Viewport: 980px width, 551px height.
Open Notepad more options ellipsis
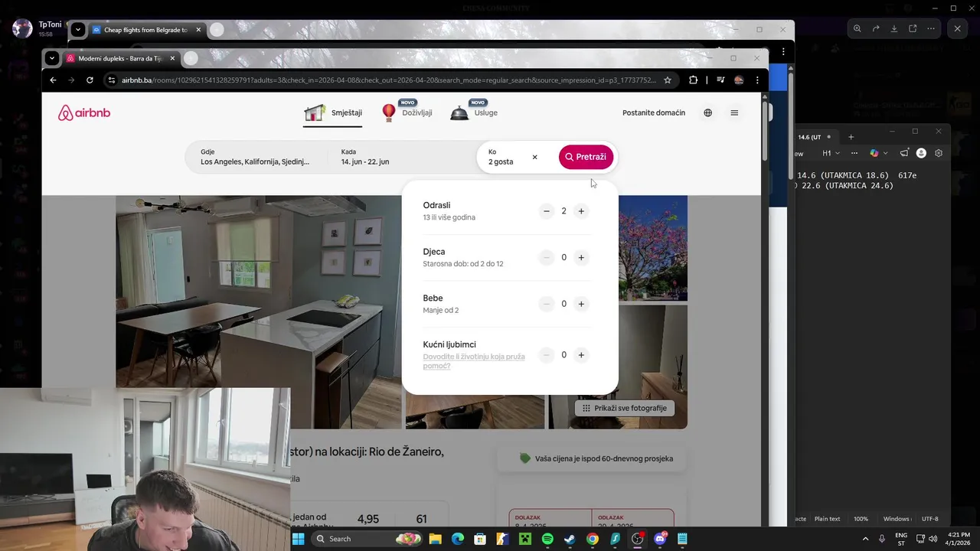coord(854,153)
